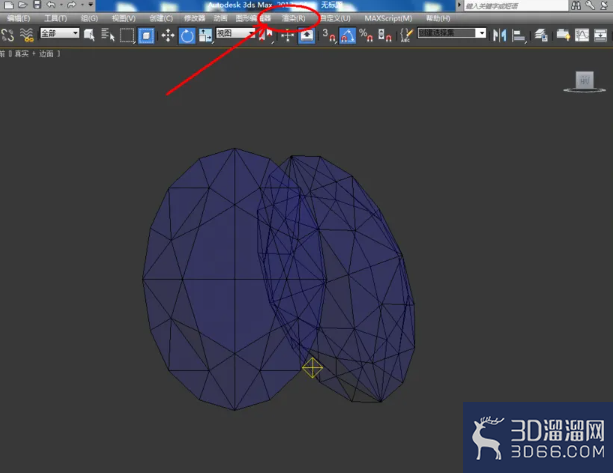Redo the last action
This screenshot has width=613, height=473.
coord(71,5)
